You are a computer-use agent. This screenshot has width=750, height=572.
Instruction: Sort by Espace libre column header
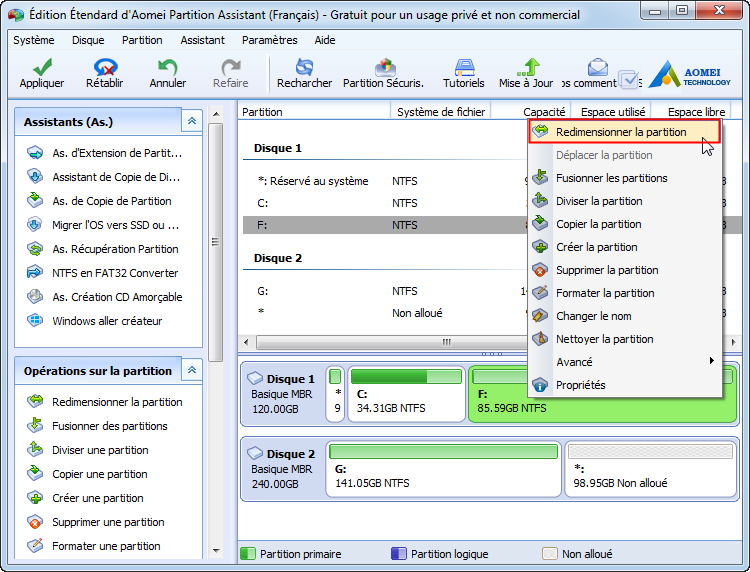pos(691,112)
